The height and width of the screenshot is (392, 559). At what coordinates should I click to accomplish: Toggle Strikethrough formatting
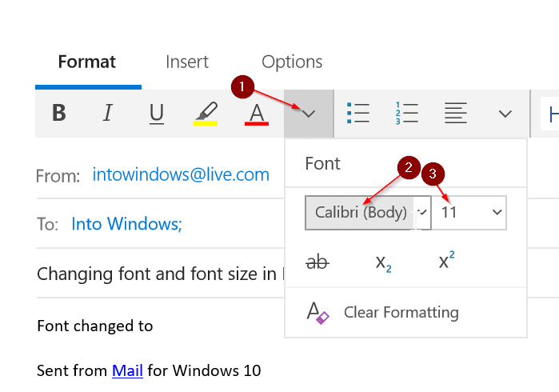click(317, 262)
